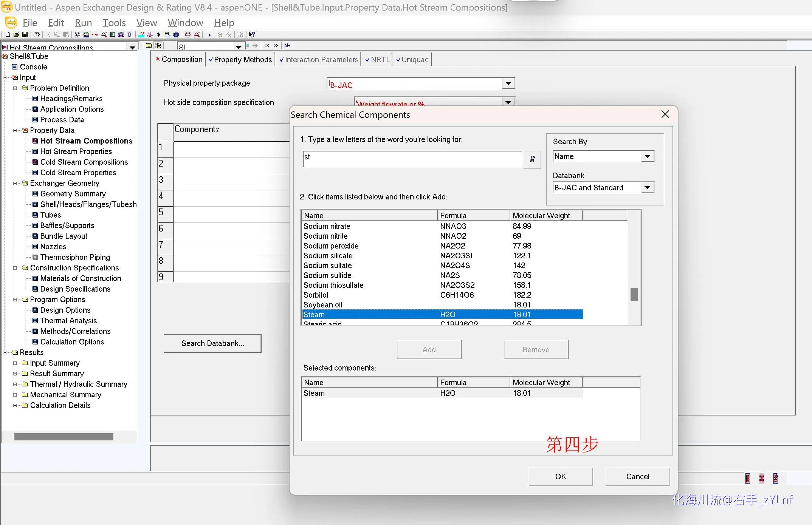Open Cold Stream Compositions in the tree

pos(84,162)
